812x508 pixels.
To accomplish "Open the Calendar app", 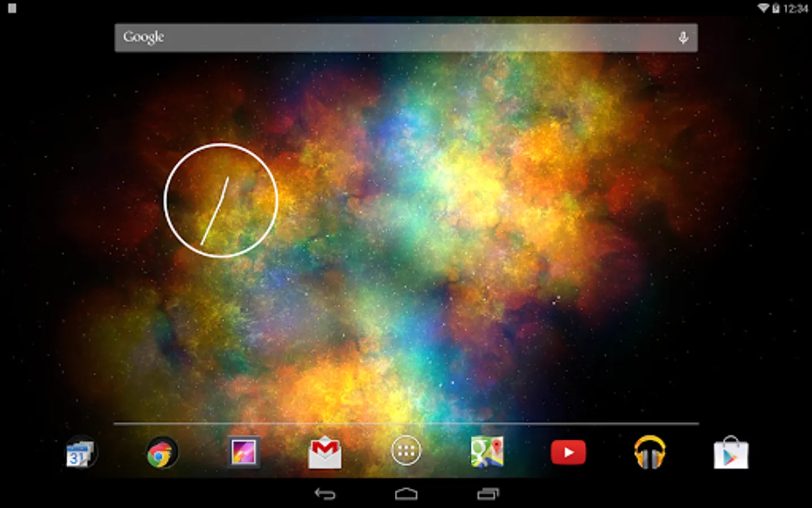I will (x=81, y=453).
